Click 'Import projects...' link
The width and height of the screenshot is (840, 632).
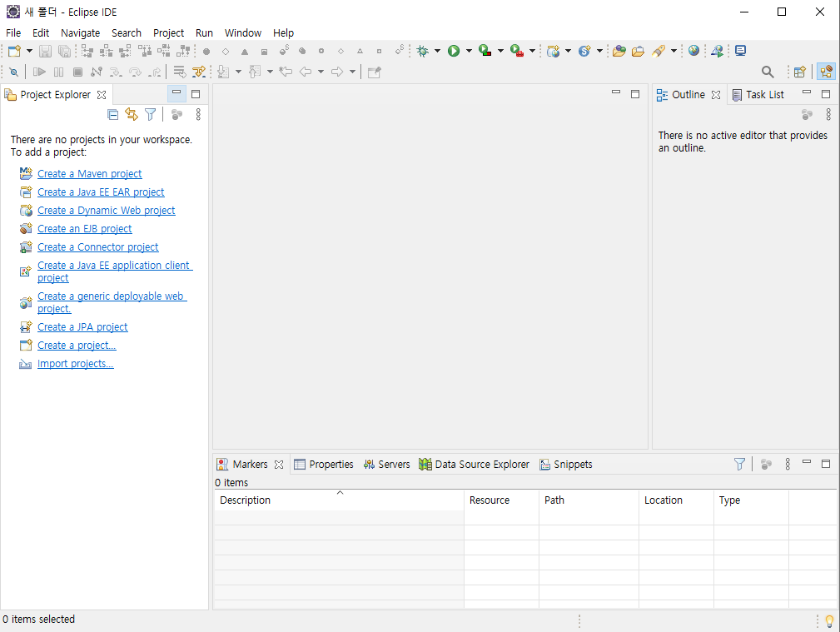coord(76,363)
